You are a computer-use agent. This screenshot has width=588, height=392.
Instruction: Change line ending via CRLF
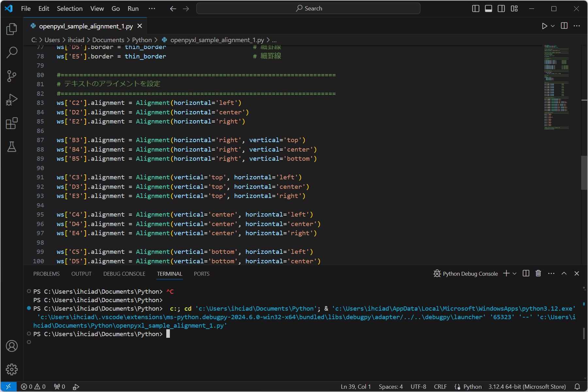point(440,387)
